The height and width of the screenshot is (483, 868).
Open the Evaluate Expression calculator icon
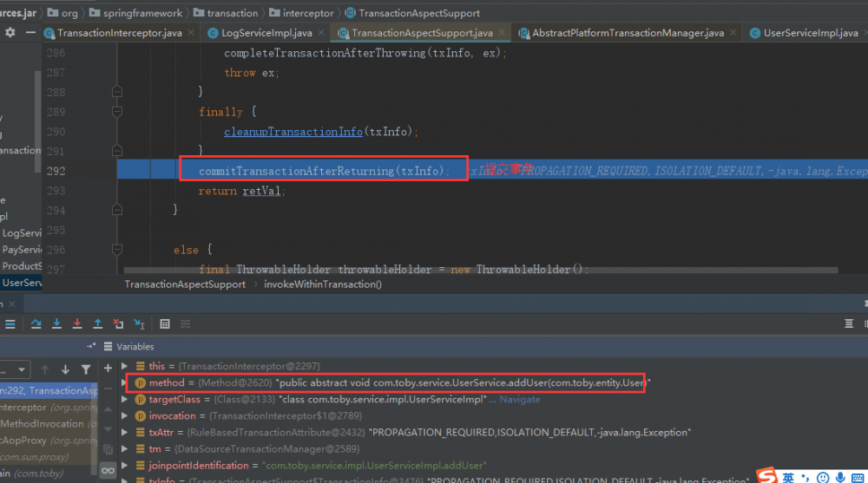coord(164,323)
